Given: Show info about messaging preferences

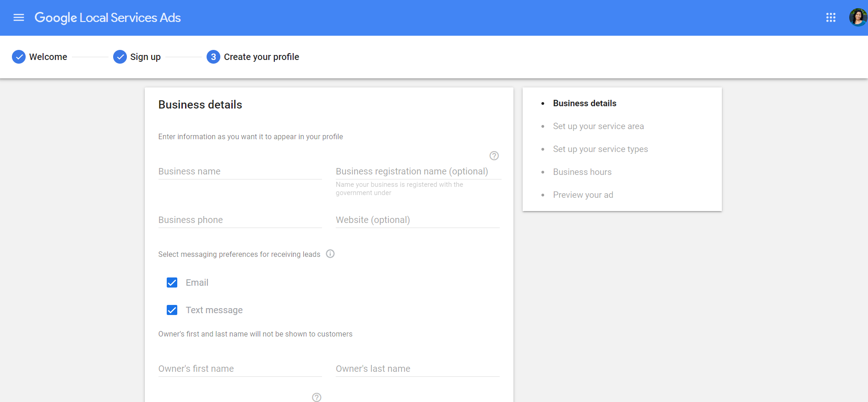Looking at the screenshot, I should 330,254.
